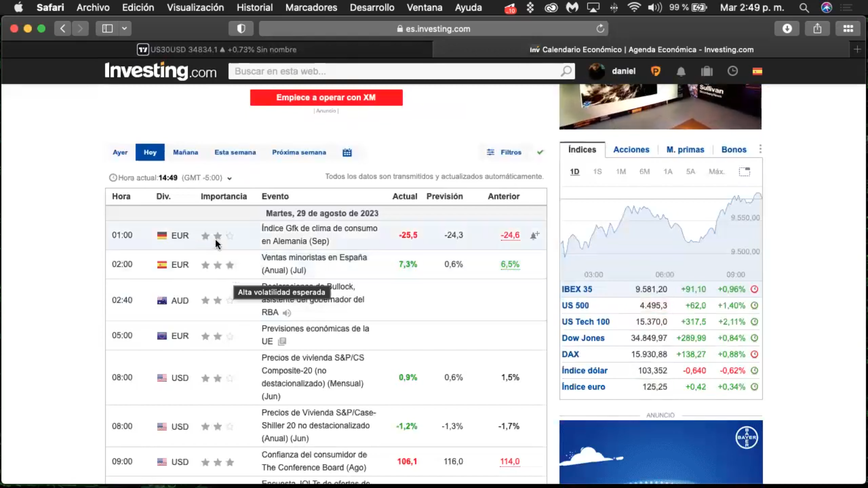Open notifications bell in Investing header
This screenshot has height=488, width=868.
coord(681,71)
